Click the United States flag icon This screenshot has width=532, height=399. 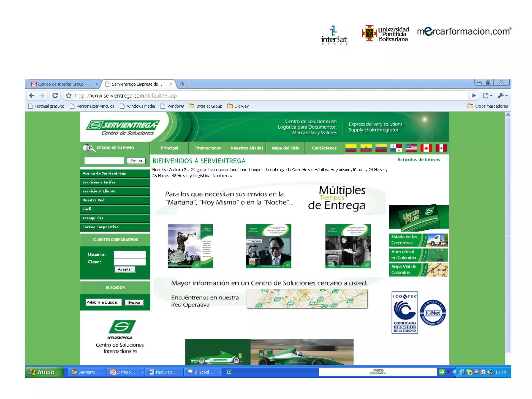tap(411, 148)
